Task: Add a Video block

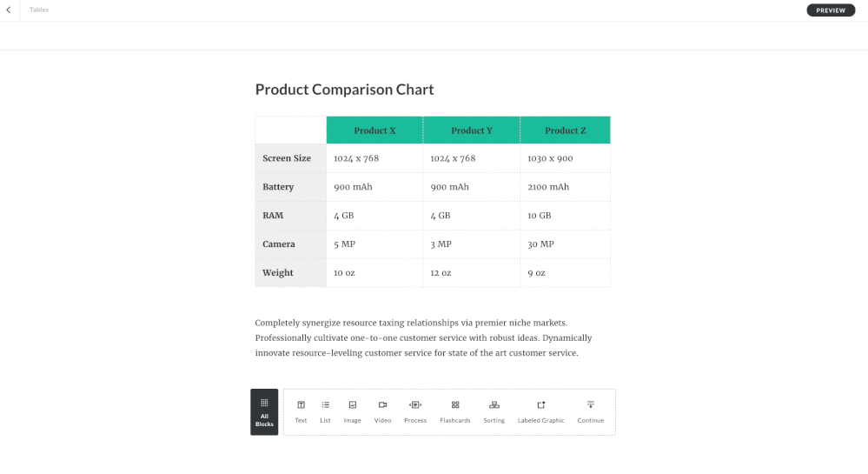Action: [382, 411]
